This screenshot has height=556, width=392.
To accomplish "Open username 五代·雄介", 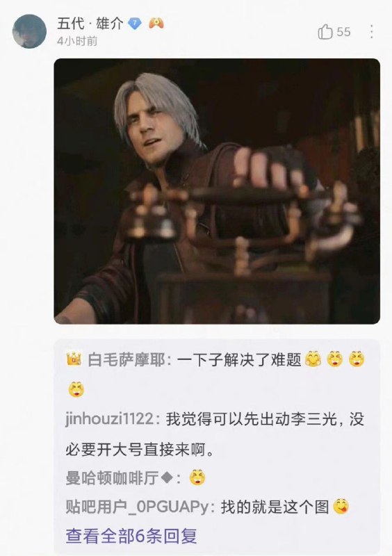I will (90, 24).
